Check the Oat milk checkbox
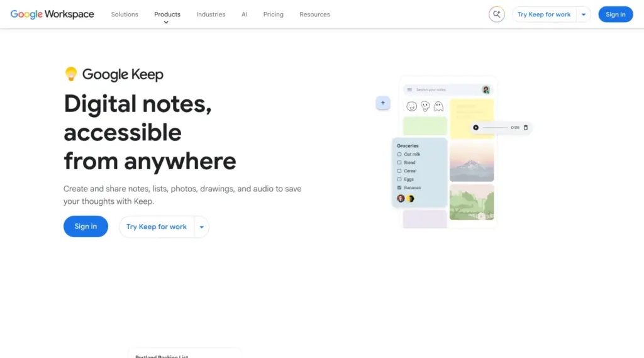Viewport: 644px width, 358px height. [399, 154]
